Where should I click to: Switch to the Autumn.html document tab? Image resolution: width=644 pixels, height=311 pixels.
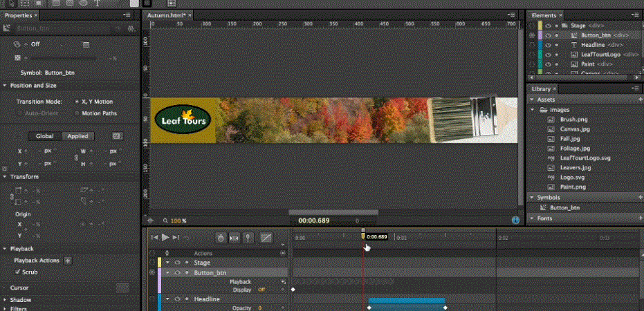[166, 15]
